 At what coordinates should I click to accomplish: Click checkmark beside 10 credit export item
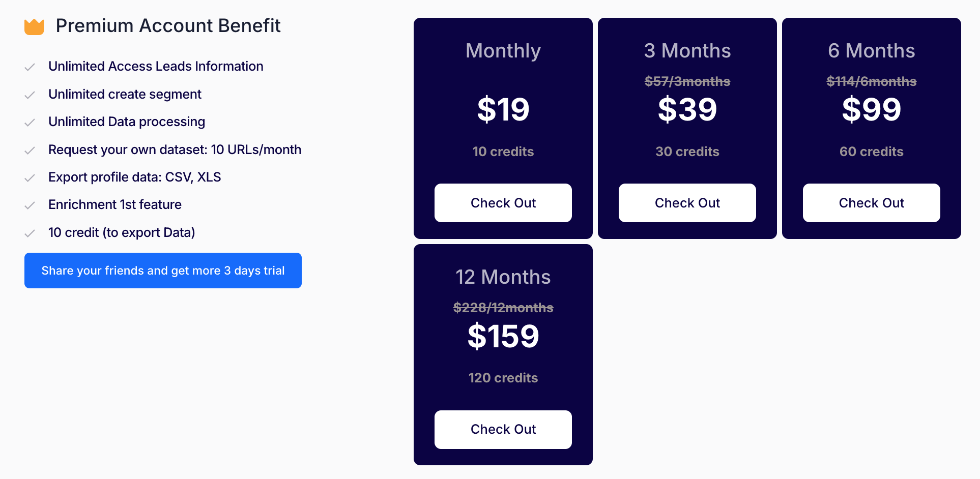[30, 233]
